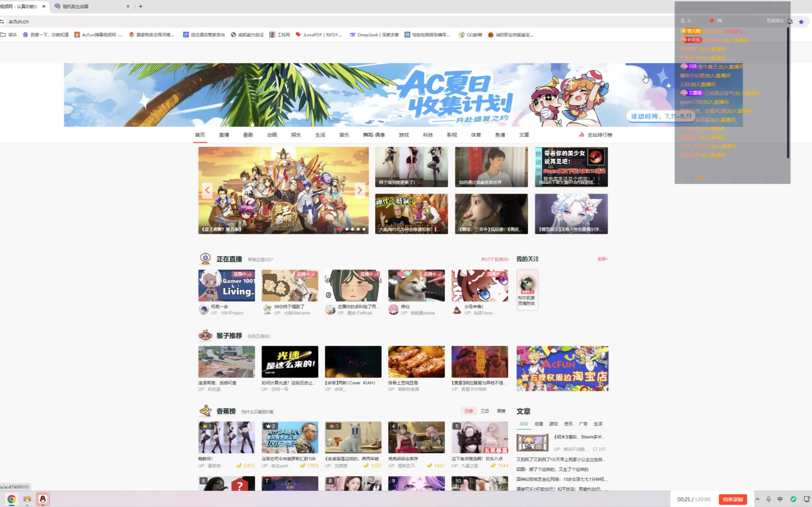Open the Shiba Inu livestream thumbnail
Screen dimensions: 812x507
pyautogui.click(x=416, y=285)
